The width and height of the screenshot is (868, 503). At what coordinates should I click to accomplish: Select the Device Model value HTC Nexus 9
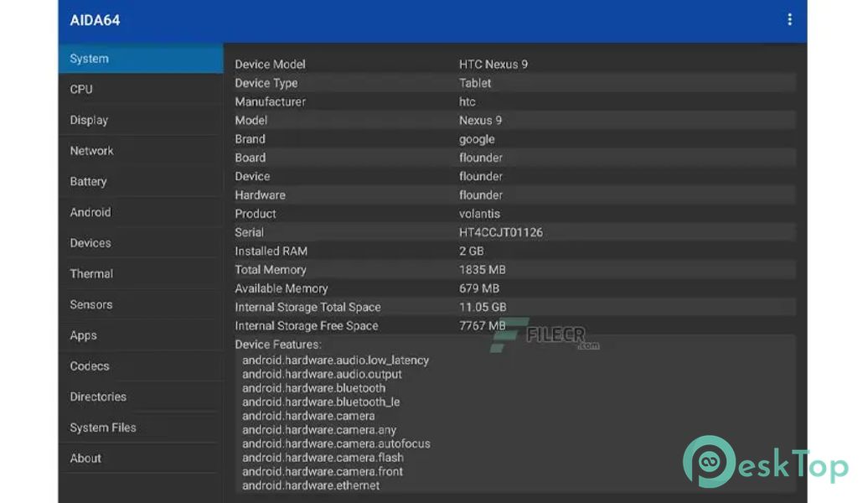coord(493,65)
